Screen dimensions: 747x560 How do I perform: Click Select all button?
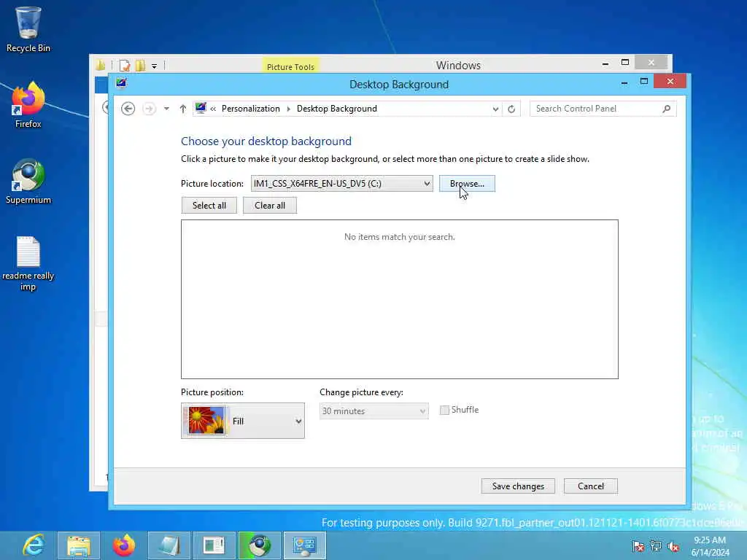pos(209,205)
